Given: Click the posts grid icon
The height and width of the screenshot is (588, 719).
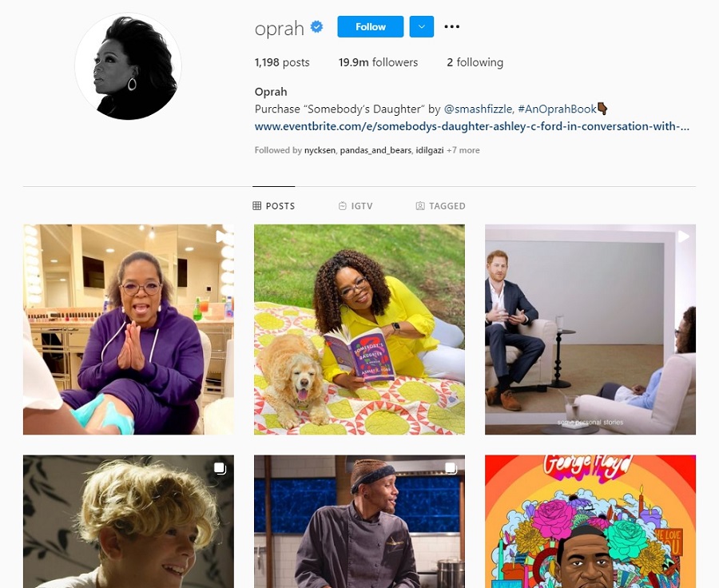Looking at the screenshot, I should [256, 206].
